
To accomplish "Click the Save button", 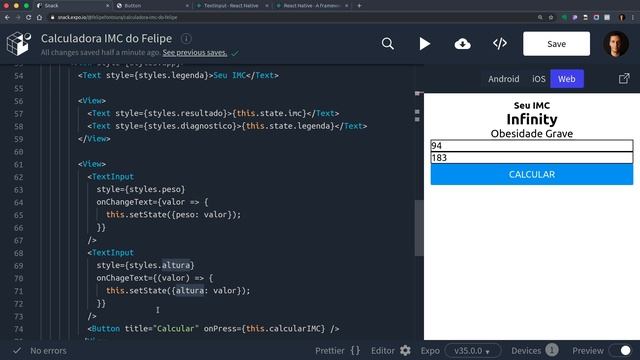I will click(556, 44).
